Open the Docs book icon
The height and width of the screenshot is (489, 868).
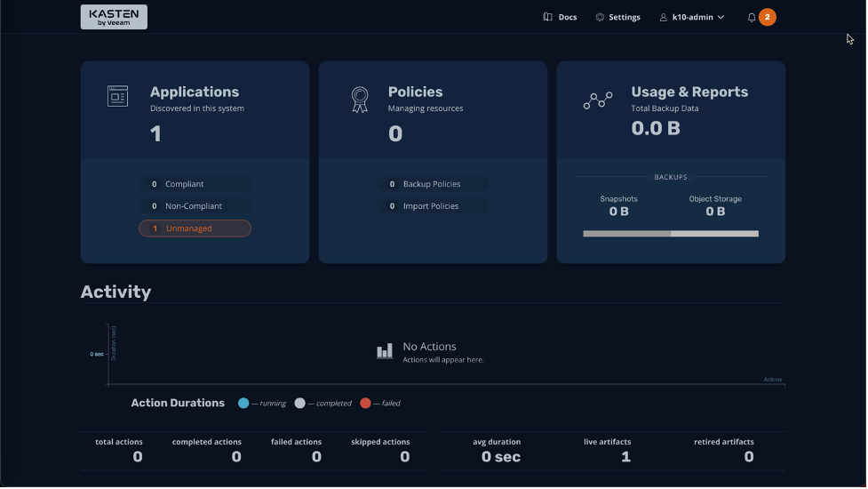(548, 17)
